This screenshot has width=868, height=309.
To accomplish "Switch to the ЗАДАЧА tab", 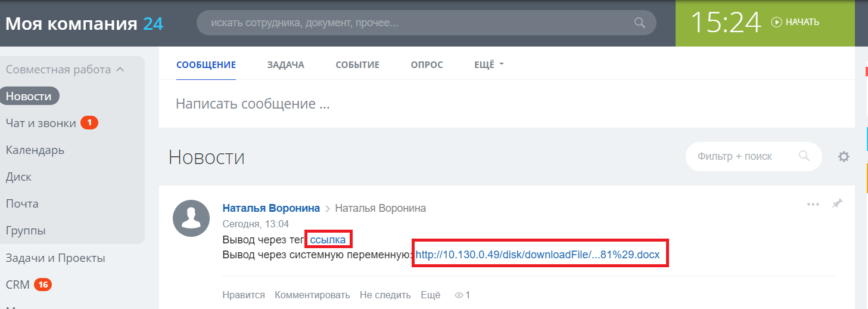I will pos(285,64).
